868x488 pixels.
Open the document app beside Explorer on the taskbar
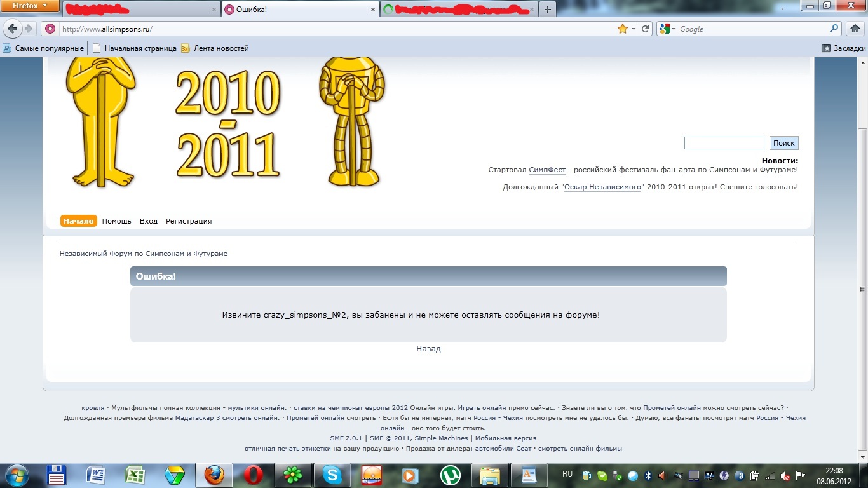pos(529,475)
